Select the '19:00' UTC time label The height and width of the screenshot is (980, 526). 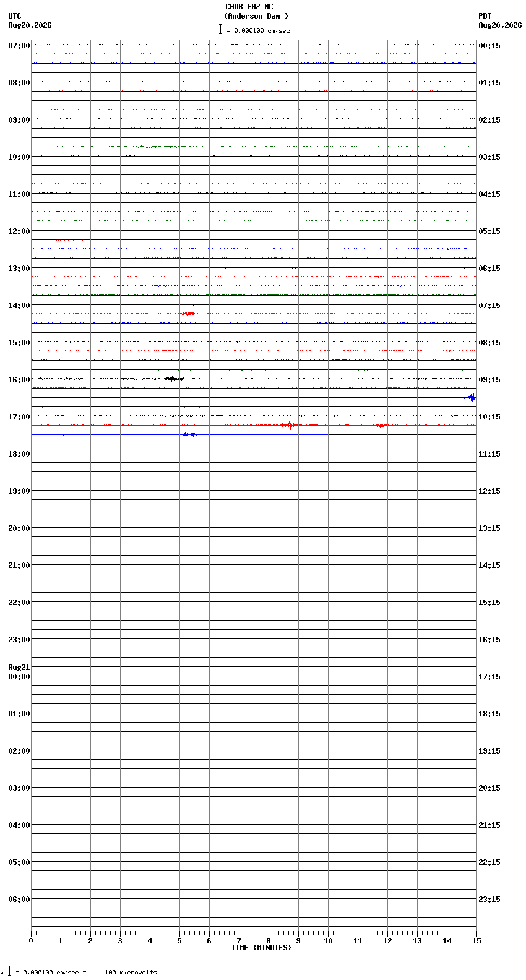pyautogui.click(x=19, y=491)
